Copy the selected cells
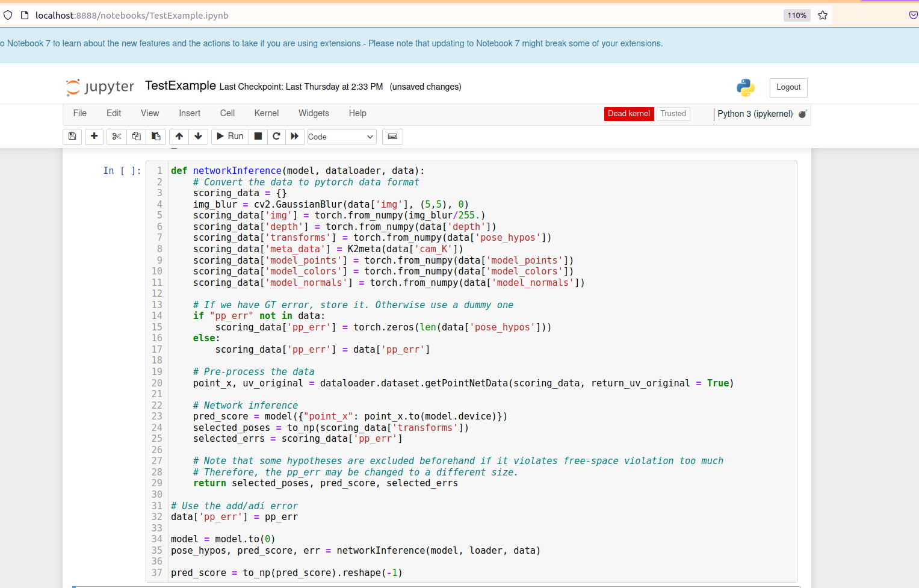Viewport: 919px width, 588px height. point(136,137)
